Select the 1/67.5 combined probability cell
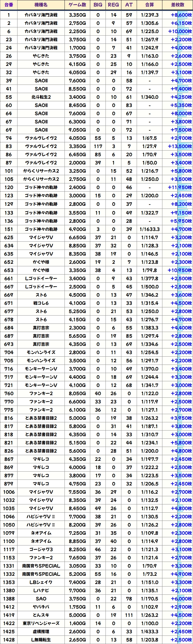The width and height of the screenshot is (193, 644). pyautogui.click(x=150, y=138)
